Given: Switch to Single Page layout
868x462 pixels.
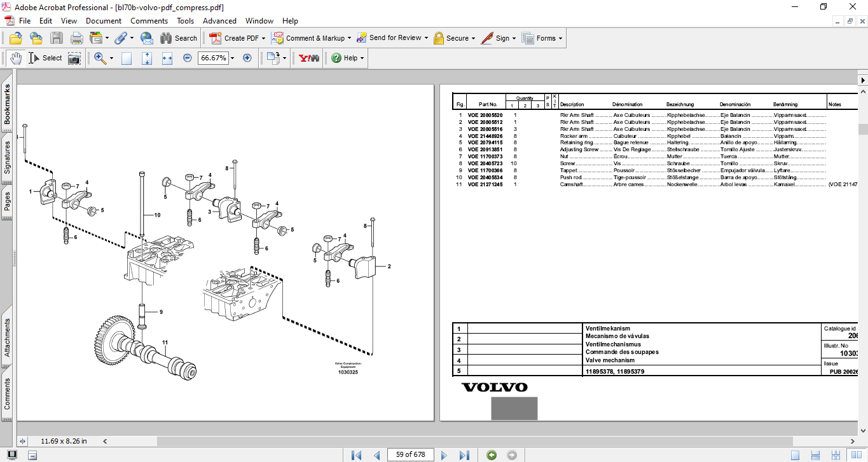Looking at the screenshot, I should point(795,455).
